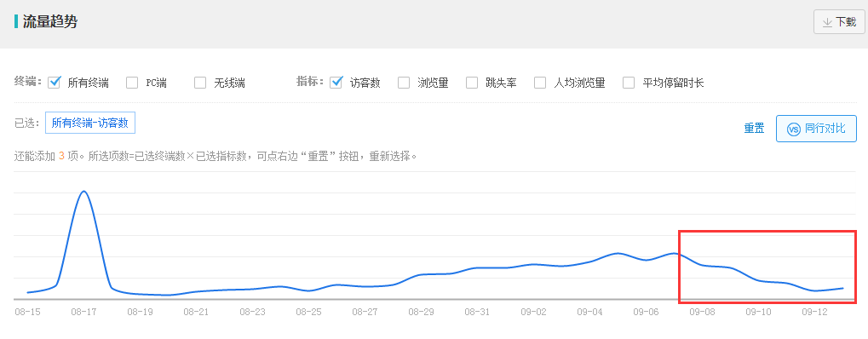
Task: Uncheck the 访客数 metric checkbox
Action: pos(336,83)
